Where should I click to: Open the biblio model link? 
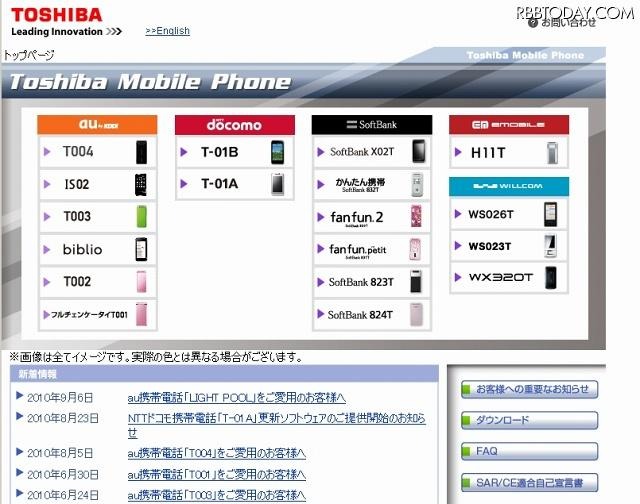pyautogui.click(x=82, y=249)
